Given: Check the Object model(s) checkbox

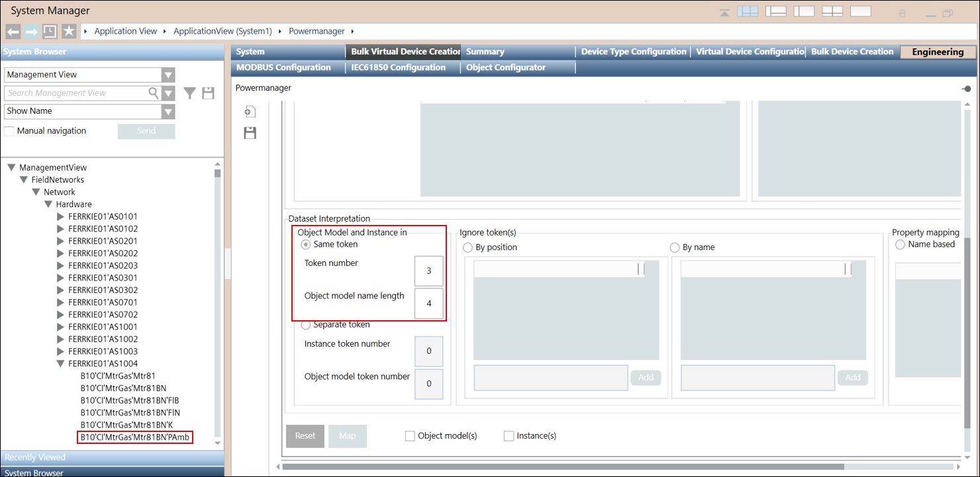Looking at the screenshot, I should click(x=409, y=435).
